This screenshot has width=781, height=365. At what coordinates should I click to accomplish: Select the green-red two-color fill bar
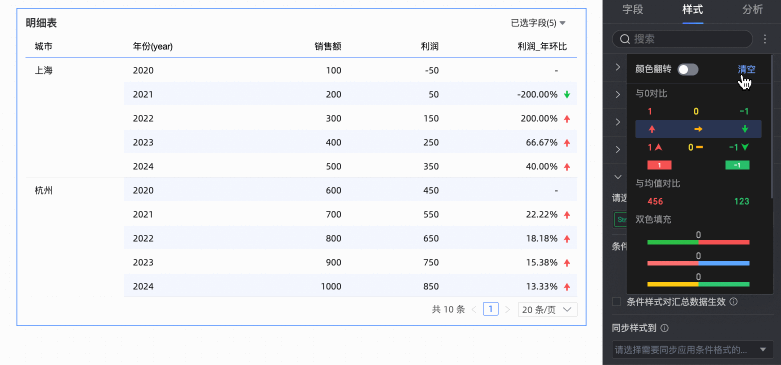click(x=698, y=242)
